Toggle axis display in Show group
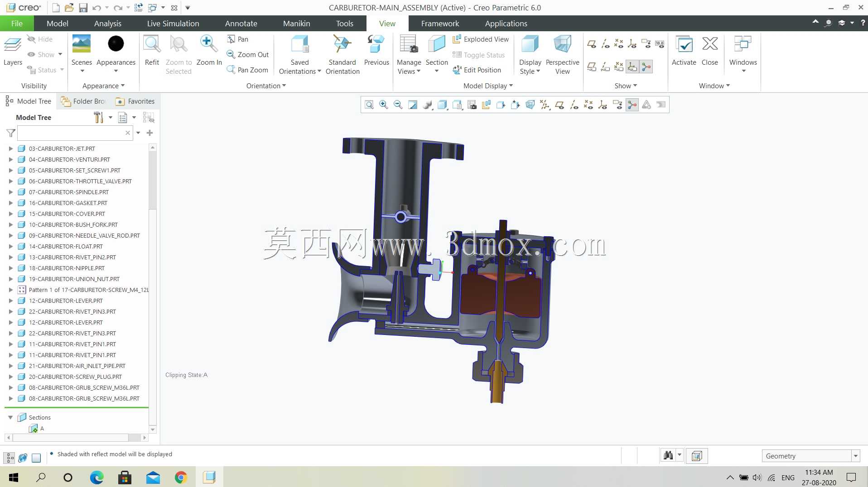The width and height of the screenshot is (868, 487). (x=605, y=44)
